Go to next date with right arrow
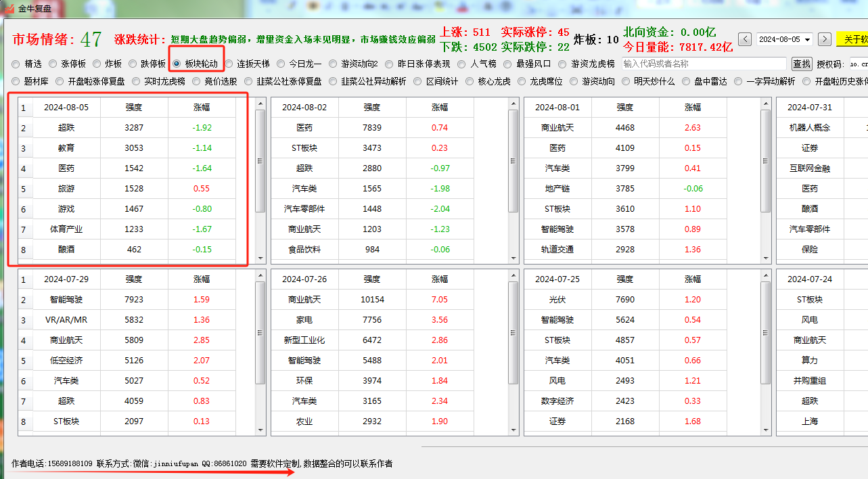Viewport: 868px width, 479px height. (824, 39)
